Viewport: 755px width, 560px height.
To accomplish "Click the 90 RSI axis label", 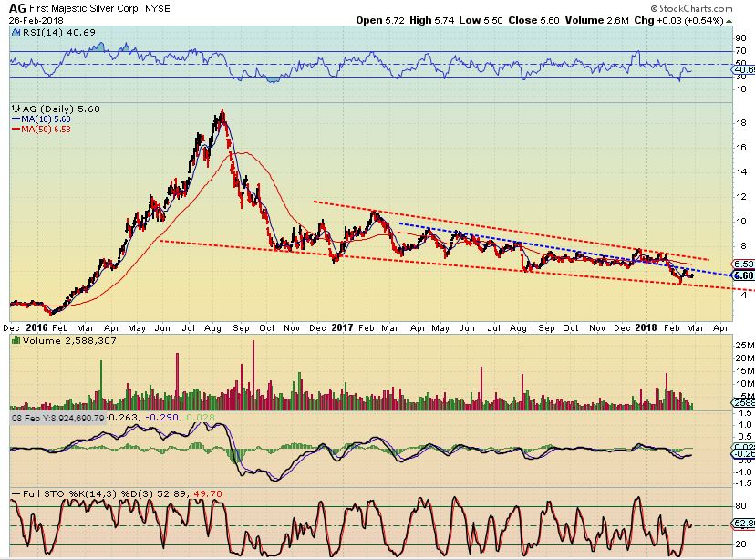I will click(x=741, y=38).
